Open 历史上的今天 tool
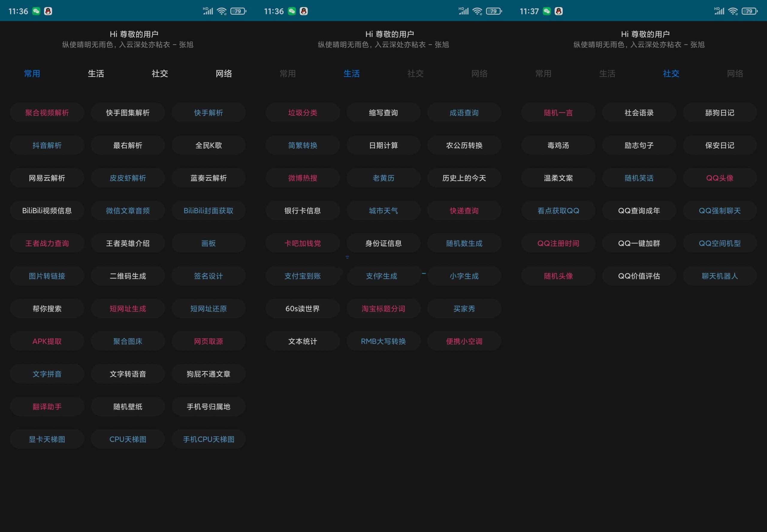This screenshot has width=767, height=532. (464, 178)
